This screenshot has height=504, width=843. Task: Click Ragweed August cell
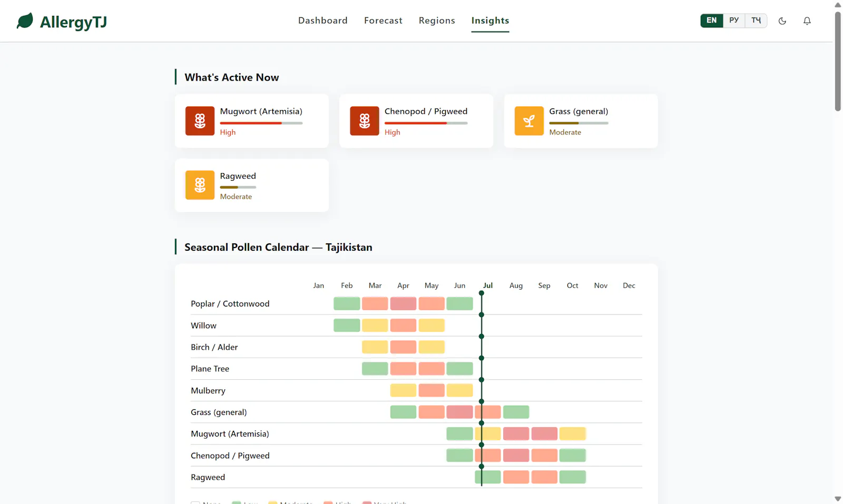click(516, 477)
